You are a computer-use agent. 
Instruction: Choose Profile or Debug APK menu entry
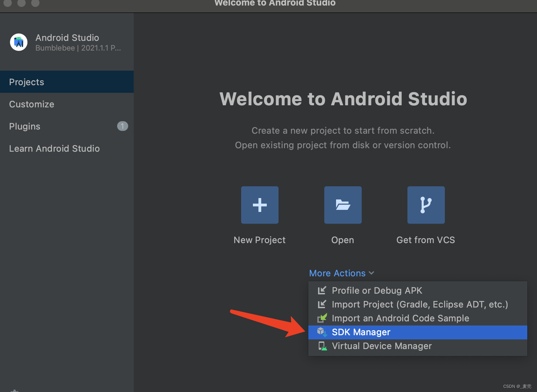pos(418,291)
